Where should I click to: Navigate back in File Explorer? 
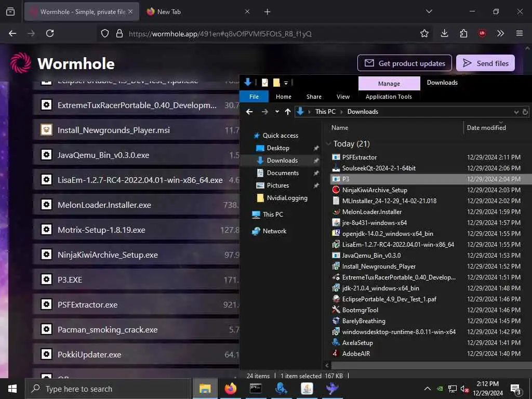249,112
